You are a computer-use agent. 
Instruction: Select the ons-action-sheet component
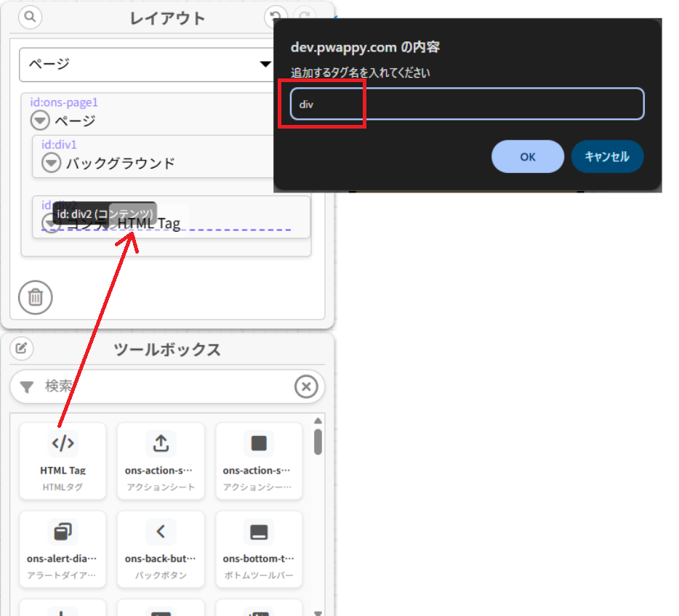160,462
